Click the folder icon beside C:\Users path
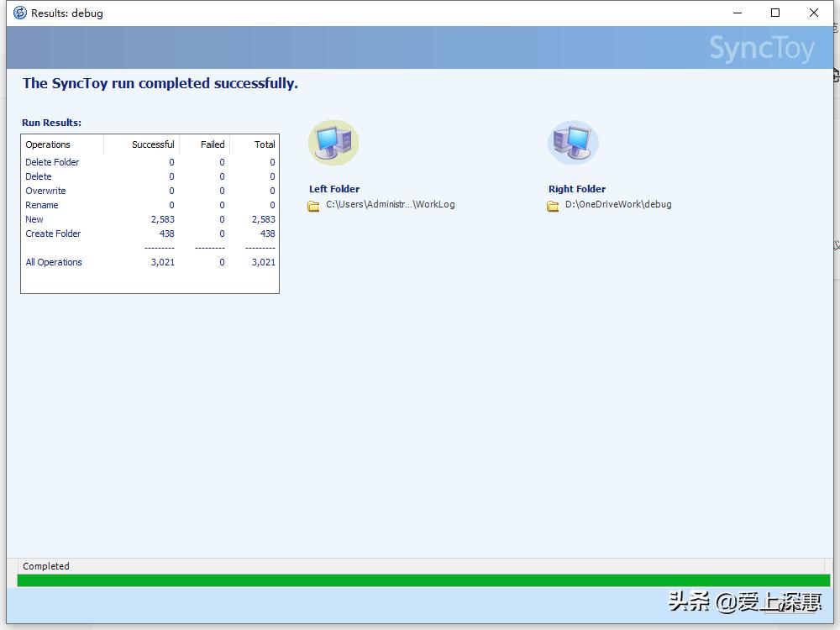 click(x=313, y=206)
